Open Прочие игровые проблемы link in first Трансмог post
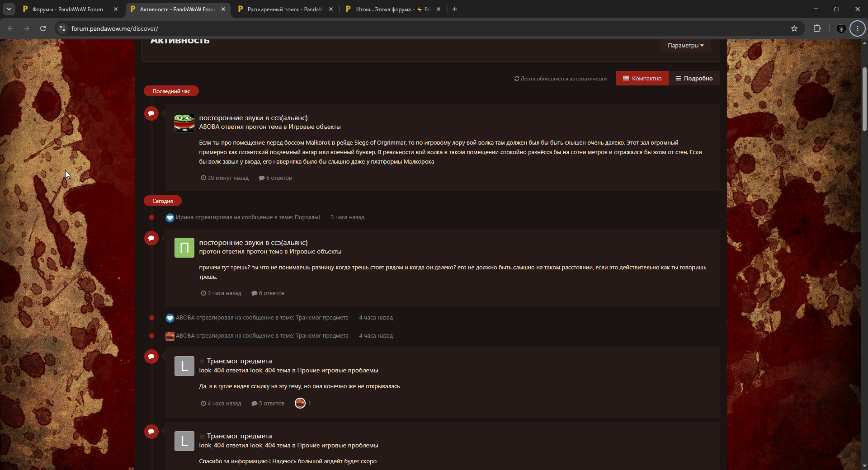This screenshot has height=470, width=868. [x=338, y=371]
